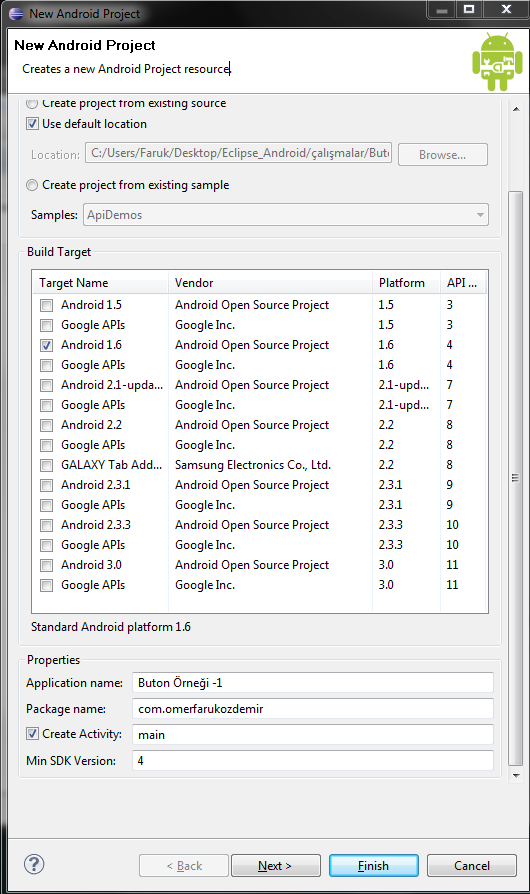530x894 pixels.
Task: Click Android Open Source Project in Android 3.0 row
Action: coord(252,565)
